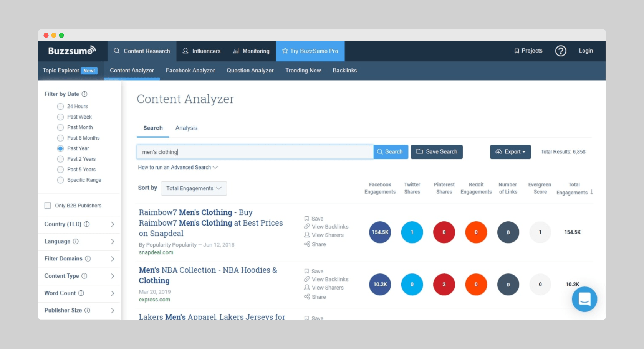644x349 pixels.
Task: Open the snapdeal.com domain link
Action: coord(156,252)
